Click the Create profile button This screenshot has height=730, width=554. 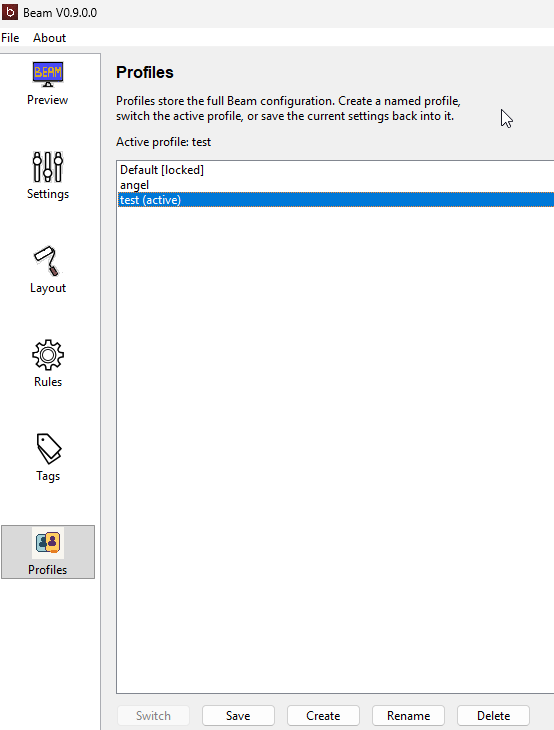323,716
